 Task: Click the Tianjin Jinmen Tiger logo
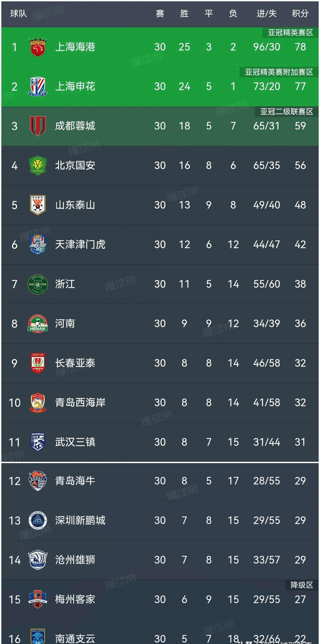pos(37,244)
